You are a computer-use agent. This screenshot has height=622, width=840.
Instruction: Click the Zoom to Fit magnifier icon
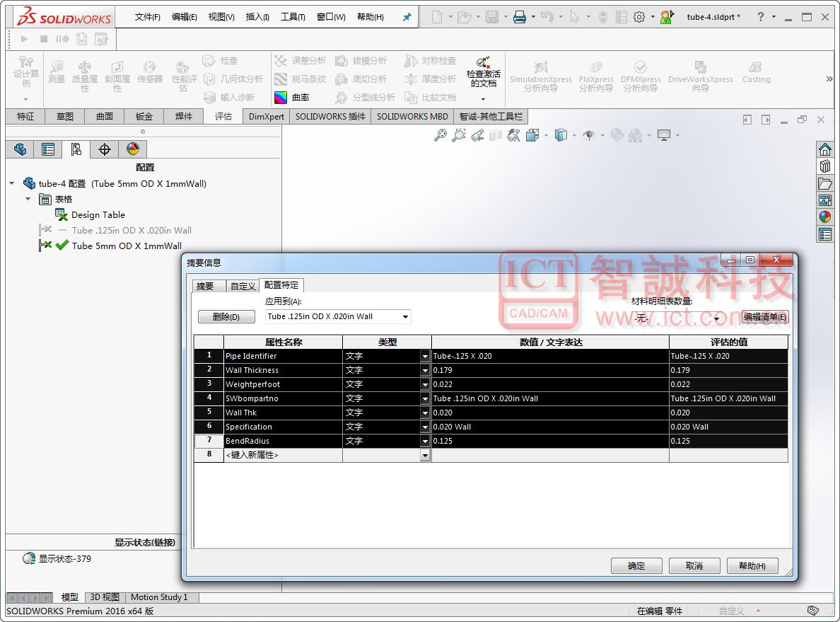pos(441,135)
